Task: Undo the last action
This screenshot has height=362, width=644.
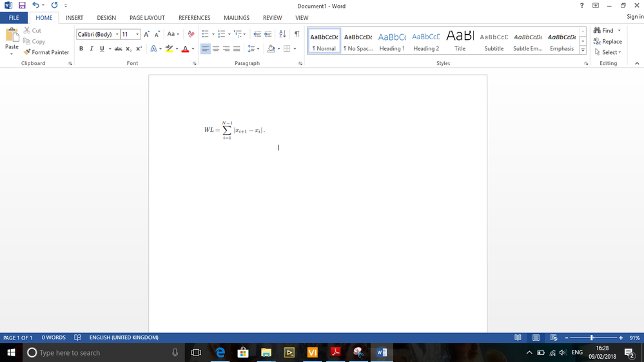Action: coord(35,5)
